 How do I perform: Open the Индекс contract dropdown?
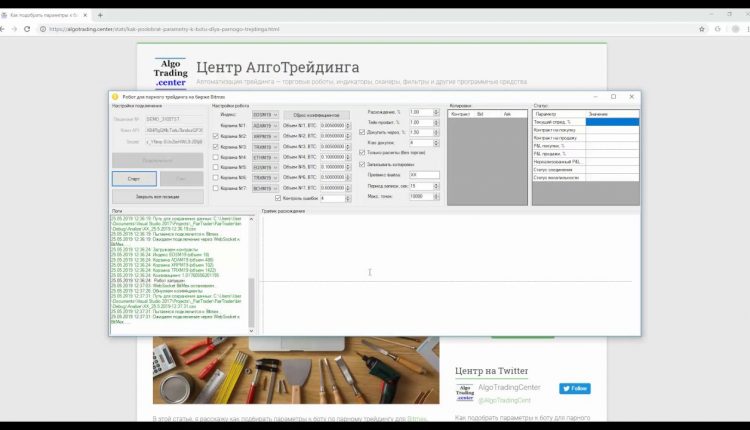click(x=265, y=115)
